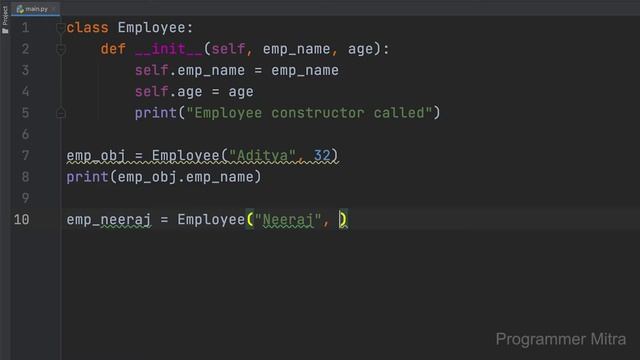
Task: Collapse the __init__ method fold marker
Action: point(60,49)
